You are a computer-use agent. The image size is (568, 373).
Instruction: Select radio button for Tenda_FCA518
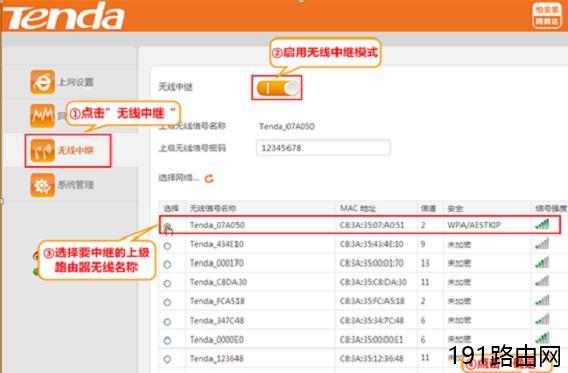click(x=167, y=302)
